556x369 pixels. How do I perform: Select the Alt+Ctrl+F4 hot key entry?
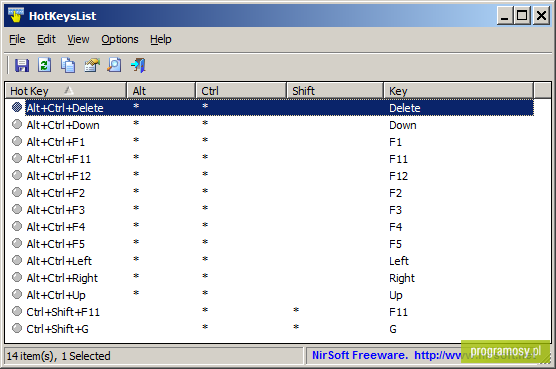coord(56,227)
